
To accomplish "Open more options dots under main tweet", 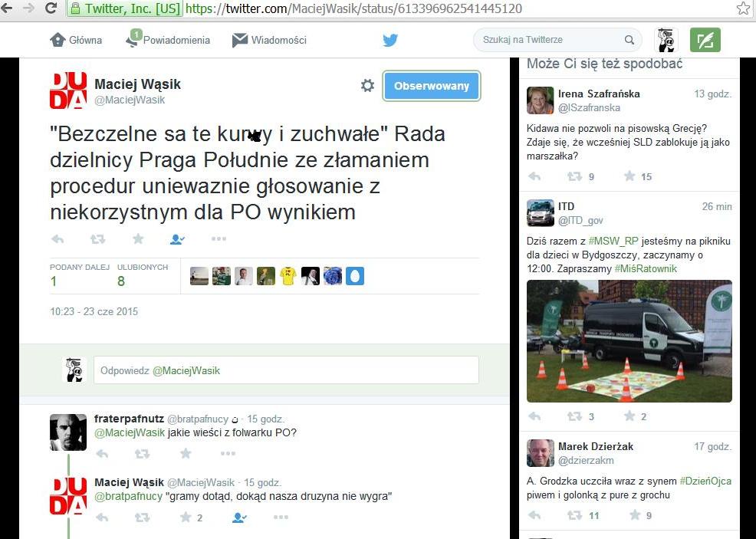I will point(219,238).
